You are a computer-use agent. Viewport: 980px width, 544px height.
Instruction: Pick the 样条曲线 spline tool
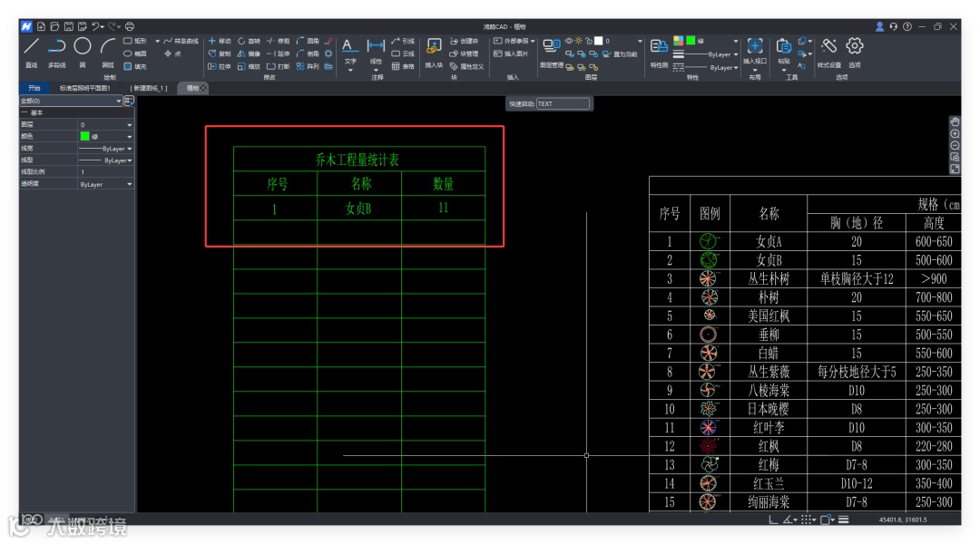pyautogui.click(x=181, y=41)
